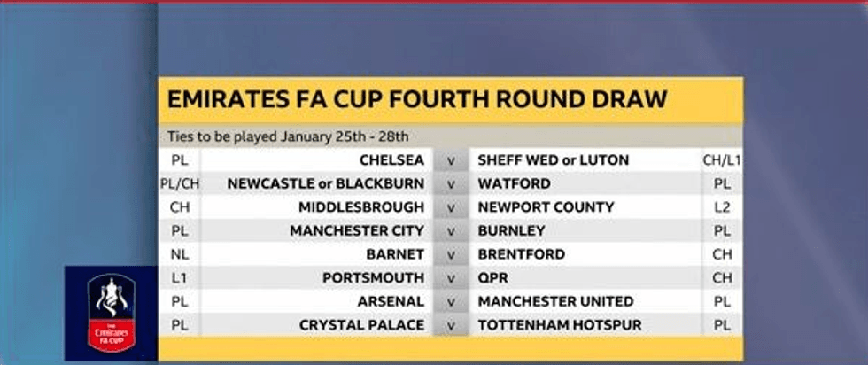Image resolution: width=868 pixels, height=365 pixels.
Task: Click the BURNLEY team name
Action: pyautogui.click(x=513, y=231)
